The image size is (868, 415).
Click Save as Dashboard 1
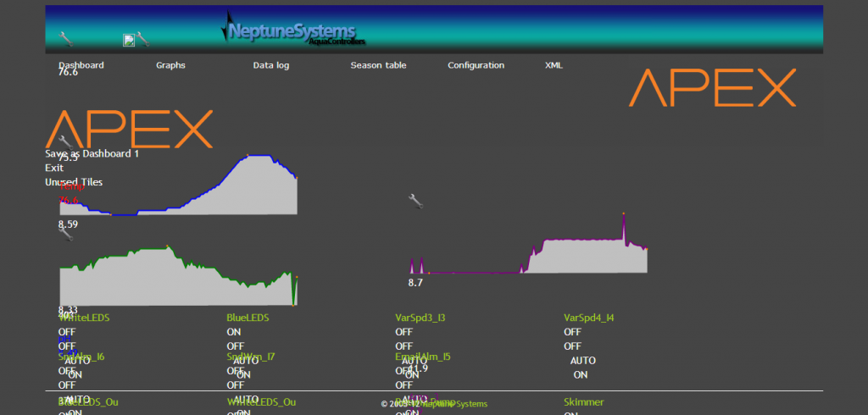pyautogui.click(x=92, y=154)
